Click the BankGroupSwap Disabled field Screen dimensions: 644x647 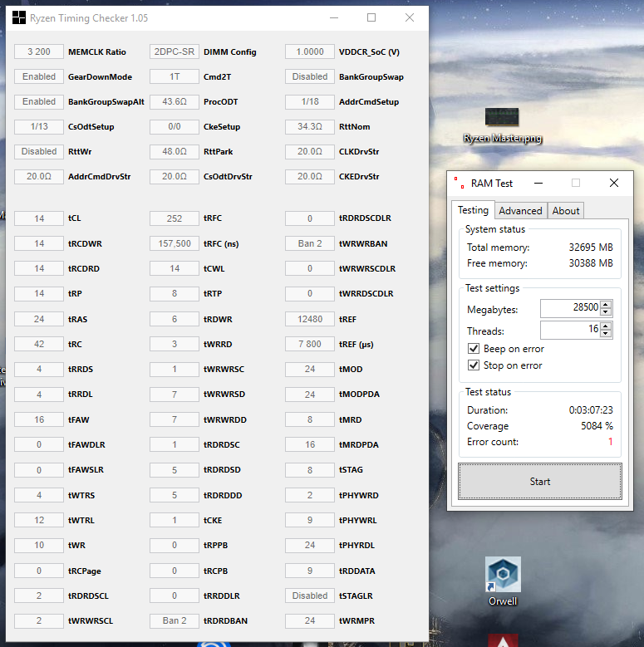[310, 76]
